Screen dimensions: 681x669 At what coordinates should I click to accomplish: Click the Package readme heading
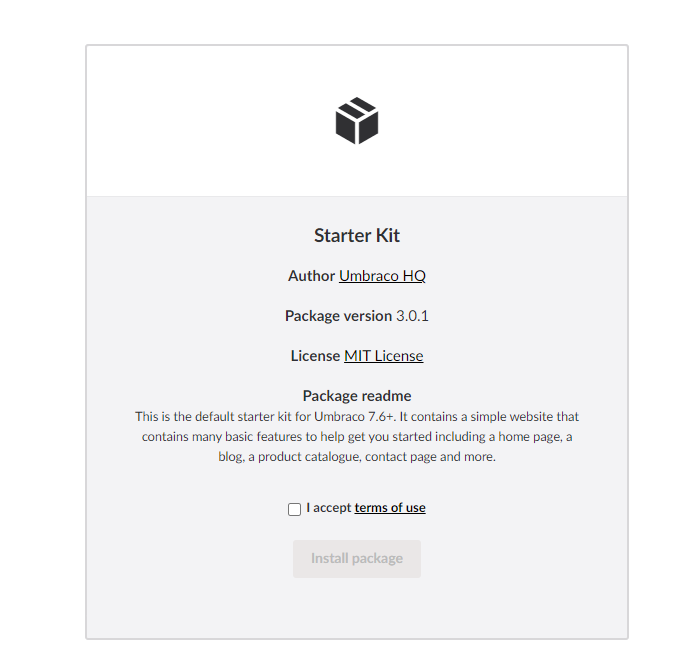pyautogui.click(x=357, y=396)
